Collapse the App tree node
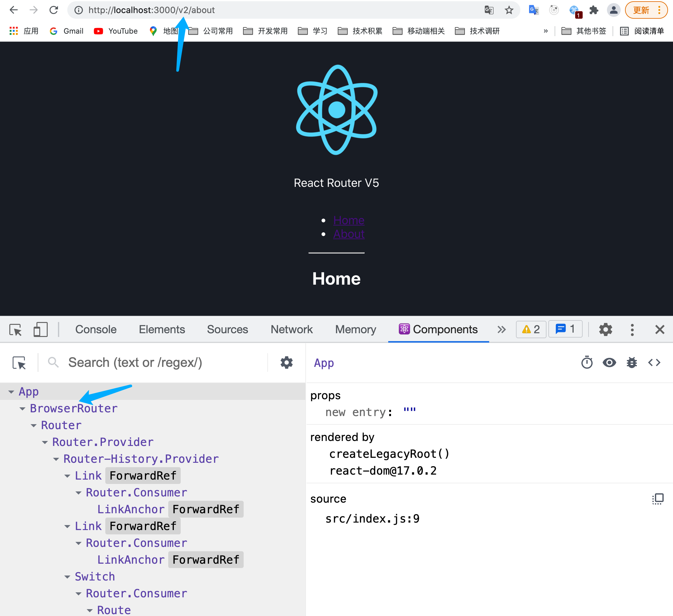The image size is (673, 616). (11, 392)
